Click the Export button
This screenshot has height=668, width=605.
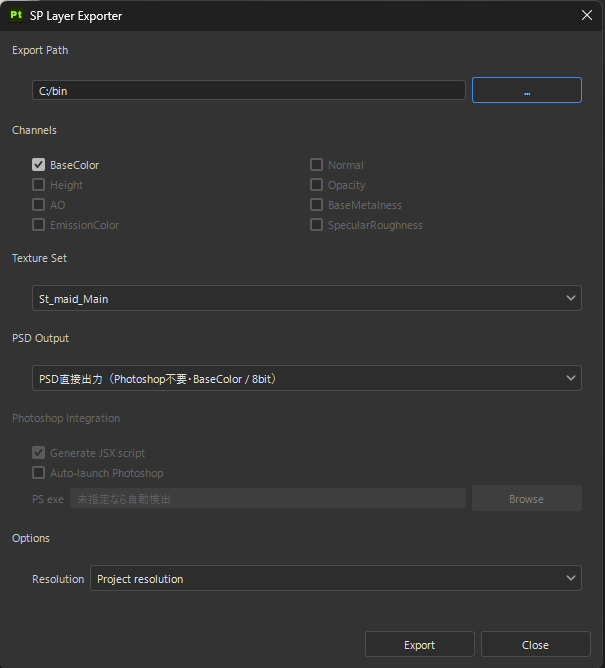tap(420, 645)
